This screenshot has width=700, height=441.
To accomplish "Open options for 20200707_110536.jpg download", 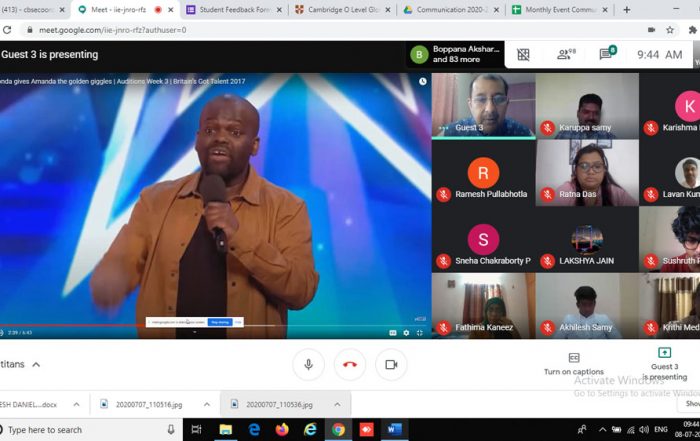I will click(337, 404).
